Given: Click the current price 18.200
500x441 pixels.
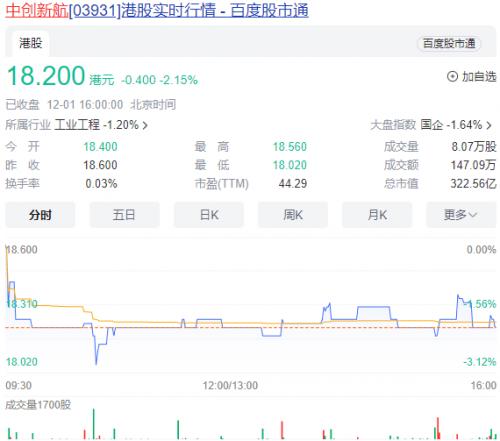Looking at the screenshot, I should [46, 76].
